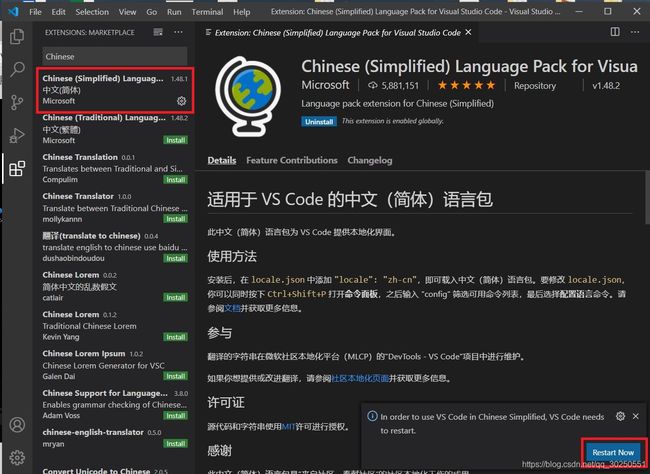Viewport: 650px width, 474px height.
Task: Open the Run and Debug view
Action: [x=17, y=135]
